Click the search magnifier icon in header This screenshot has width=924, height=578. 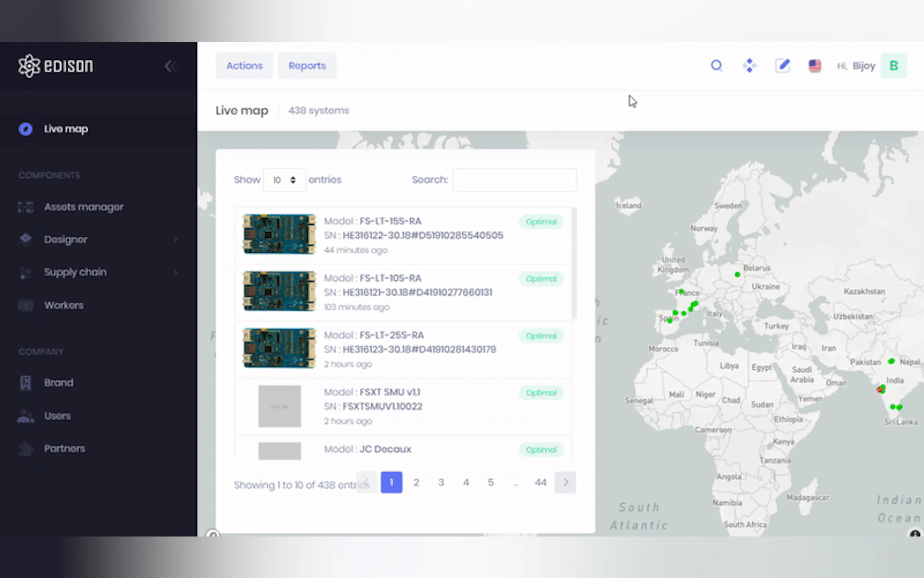[x=716, y=66]
